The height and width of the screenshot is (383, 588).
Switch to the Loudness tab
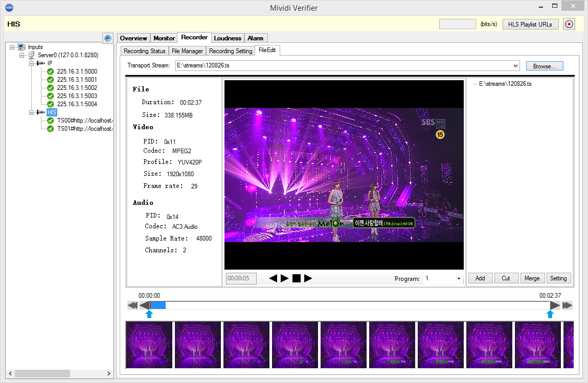coord(228,38)
